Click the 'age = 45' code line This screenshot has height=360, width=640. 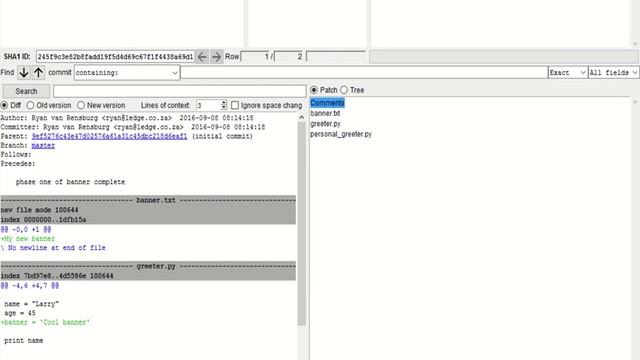coord(20,313)
